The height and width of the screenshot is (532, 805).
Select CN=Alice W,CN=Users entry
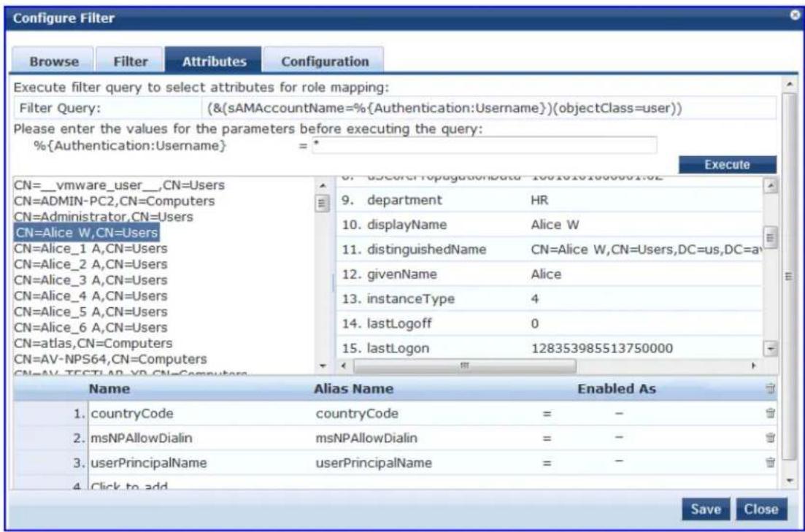click(87, 233)
